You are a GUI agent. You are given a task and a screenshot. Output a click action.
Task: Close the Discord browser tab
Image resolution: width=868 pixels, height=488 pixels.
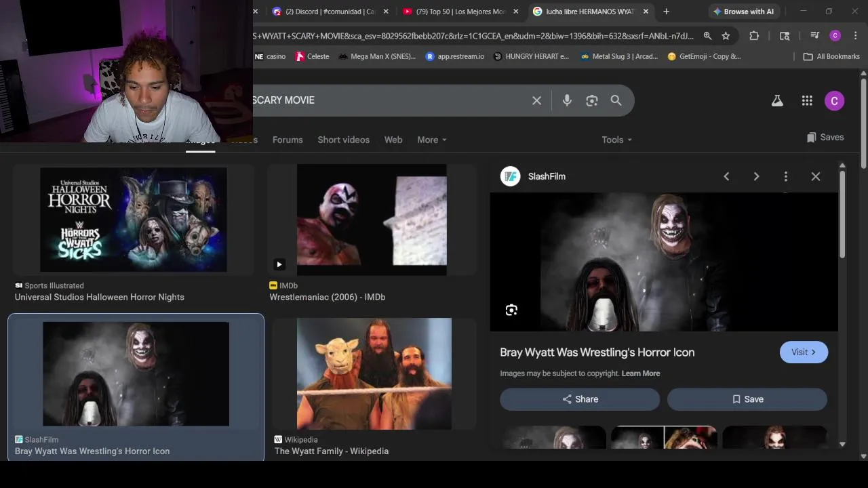(x=386, y=12)
